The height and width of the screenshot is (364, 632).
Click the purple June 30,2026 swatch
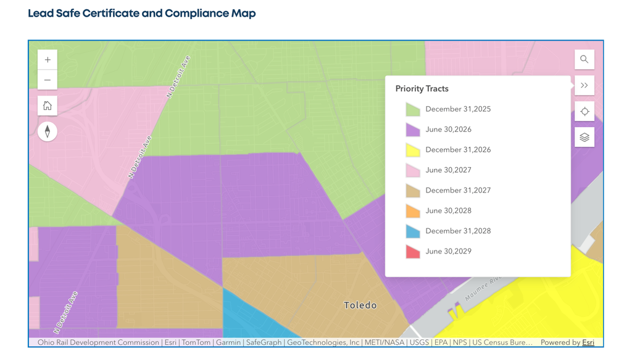coord(413,130)
